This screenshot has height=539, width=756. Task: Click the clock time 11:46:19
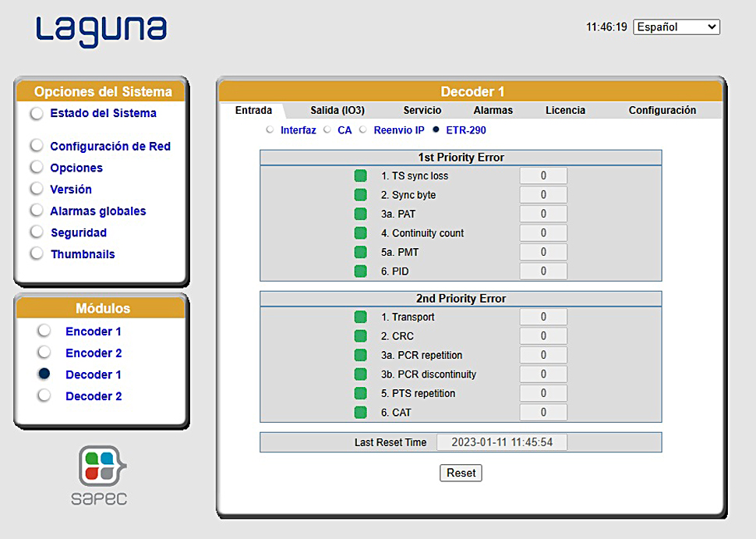tap(606, 27)
